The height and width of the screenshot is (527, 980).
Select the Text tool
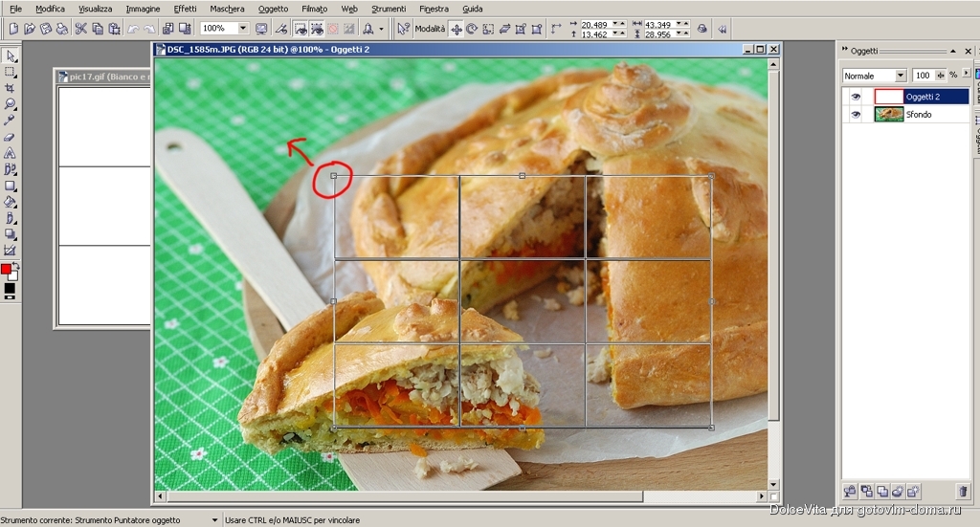point(10,153)
